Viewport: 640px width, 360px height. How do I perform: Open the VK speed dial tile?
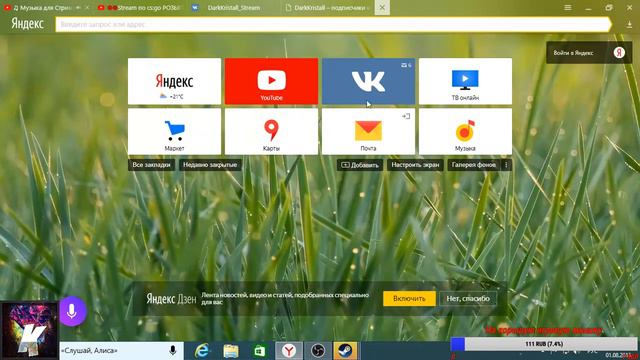[368, 81]
